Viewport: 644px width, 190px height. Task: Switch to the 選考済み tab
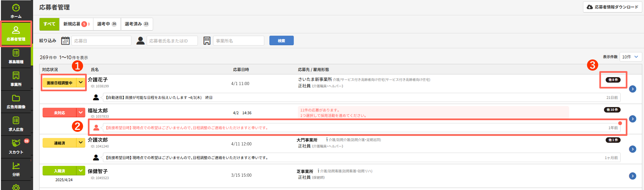[x=137, y=24]
